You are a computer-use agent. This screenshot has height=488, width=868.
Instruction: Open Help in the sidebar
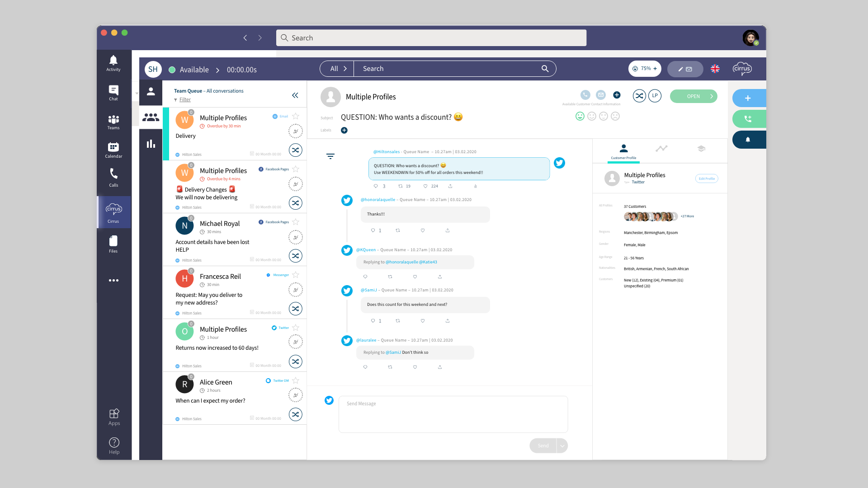pos(114,446)
